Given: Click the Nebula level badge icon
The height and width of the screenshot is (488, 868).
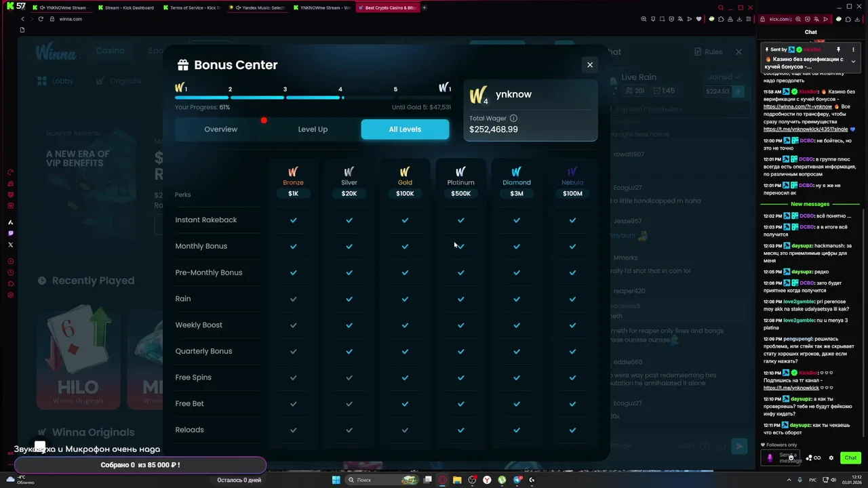Looking at the screenshot, I should tap(572, 171).
